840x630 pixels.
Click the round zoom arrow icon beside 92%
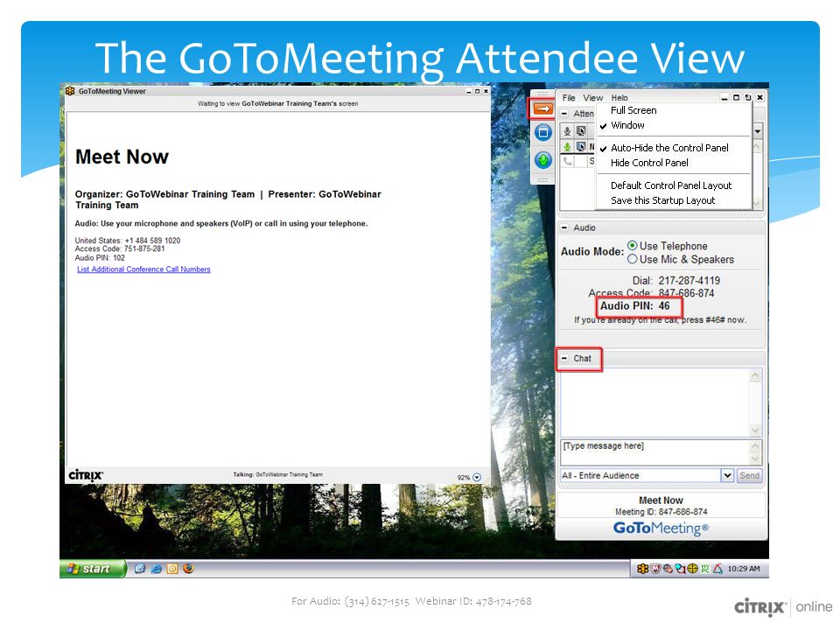coord(477,478)
